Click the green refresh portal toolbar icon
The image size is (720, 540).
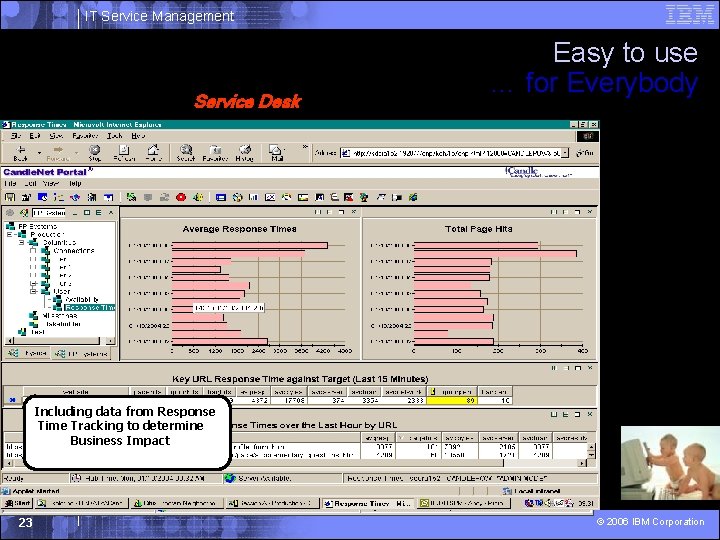131,197
